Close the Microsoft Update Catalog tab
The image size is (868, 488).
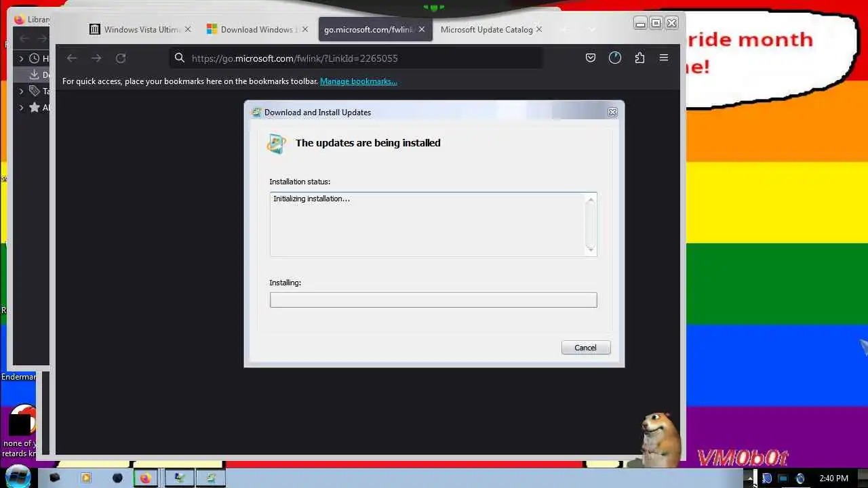click(x=538, y=29)
